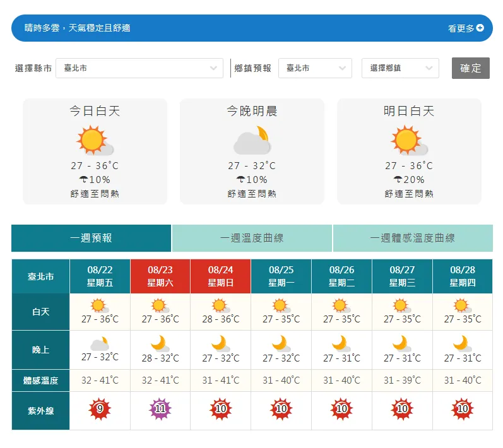Click the 08/22 星期五 column header

[x=100, y=276]
